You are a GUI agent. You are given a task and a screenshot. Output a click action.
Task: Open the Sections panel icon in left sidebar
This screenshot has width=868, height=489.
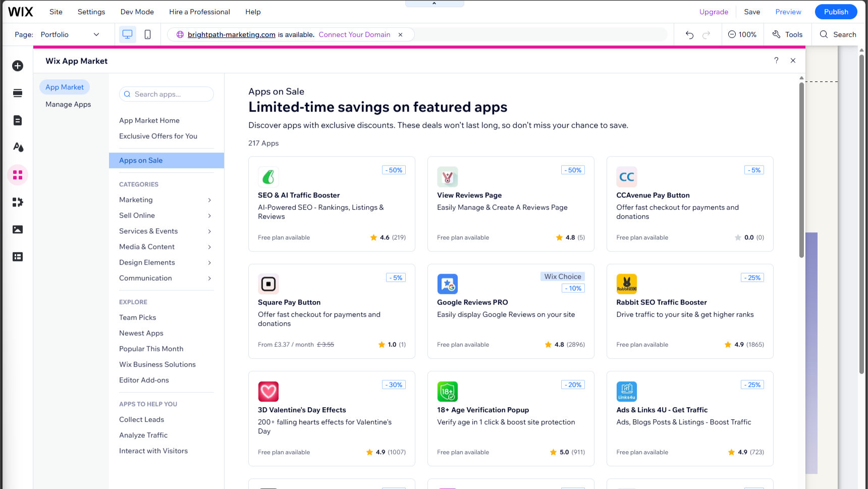(x=18, y=93)
